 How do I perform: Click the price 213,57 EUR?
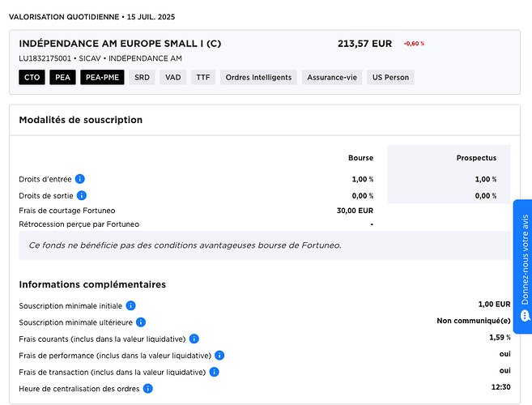coord(364,44)
